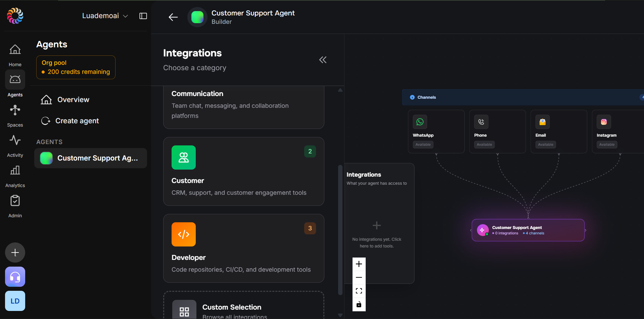Viewport: 644px width, 319px height.
Task: Click the Developer card count badge 3
Action: coord(310,228)
